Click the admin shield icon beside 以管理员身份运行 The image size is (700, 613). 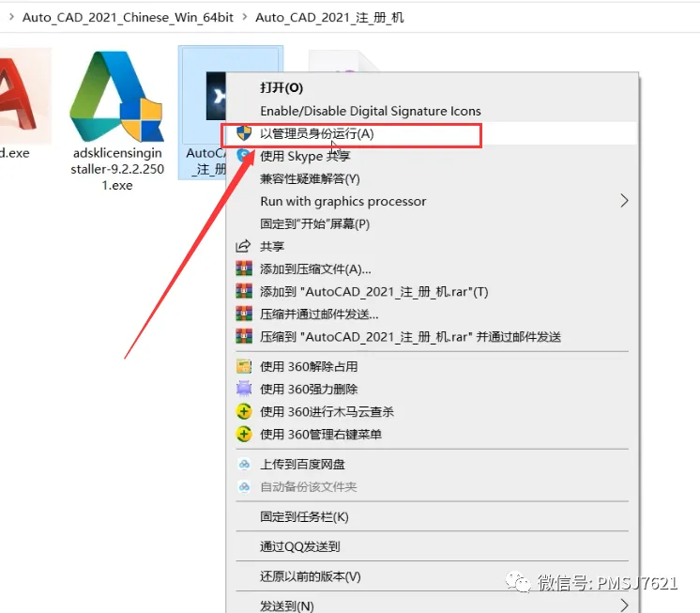244,133
